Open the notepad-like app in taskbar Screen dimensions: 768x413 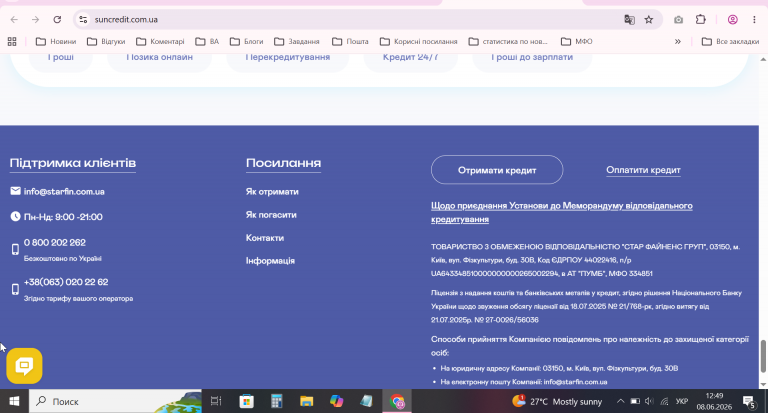366,401
